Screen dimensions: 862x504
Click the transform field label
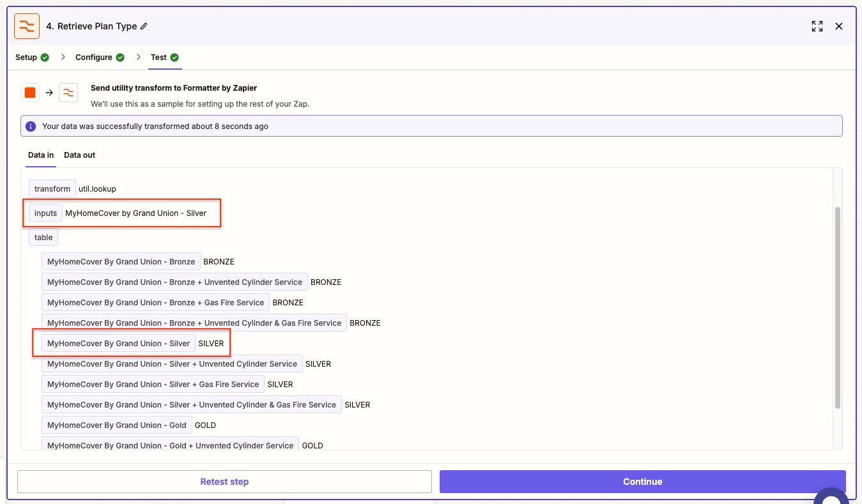pos(52,189)
